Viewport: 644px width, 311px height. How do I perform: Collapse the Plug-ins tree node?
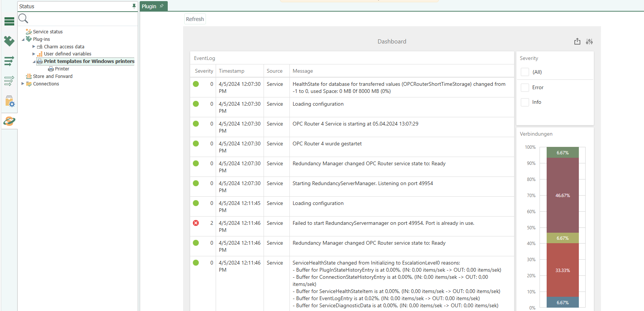pos(23,39)
